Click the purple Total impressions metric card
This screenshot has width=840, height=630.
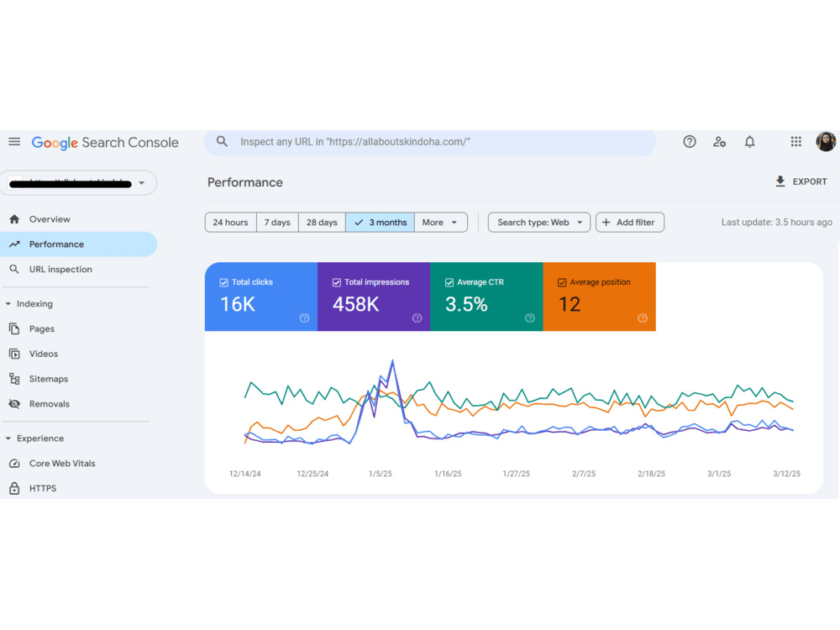[x=374, y=297]
